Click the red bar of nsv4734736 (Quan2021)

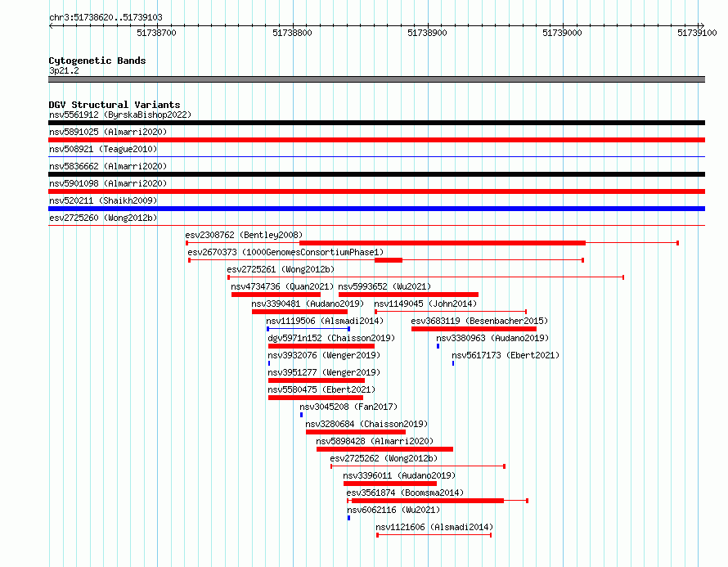[276, 295]
